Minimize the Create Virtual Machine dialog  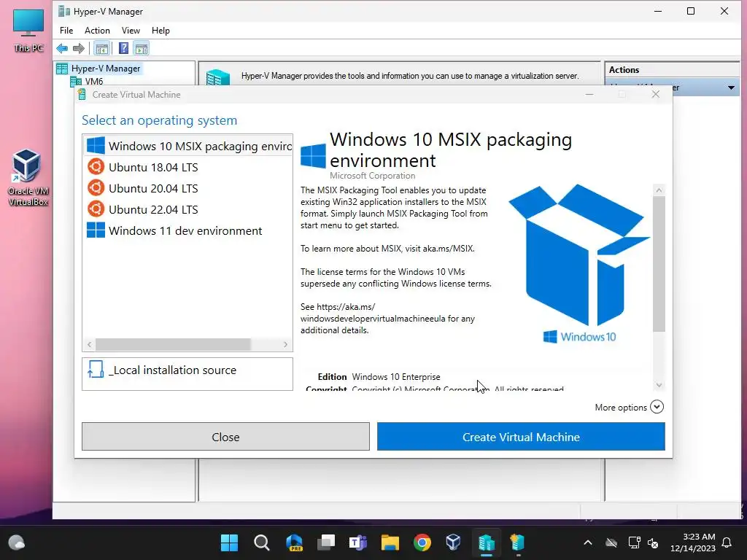[x=589, y=94]
